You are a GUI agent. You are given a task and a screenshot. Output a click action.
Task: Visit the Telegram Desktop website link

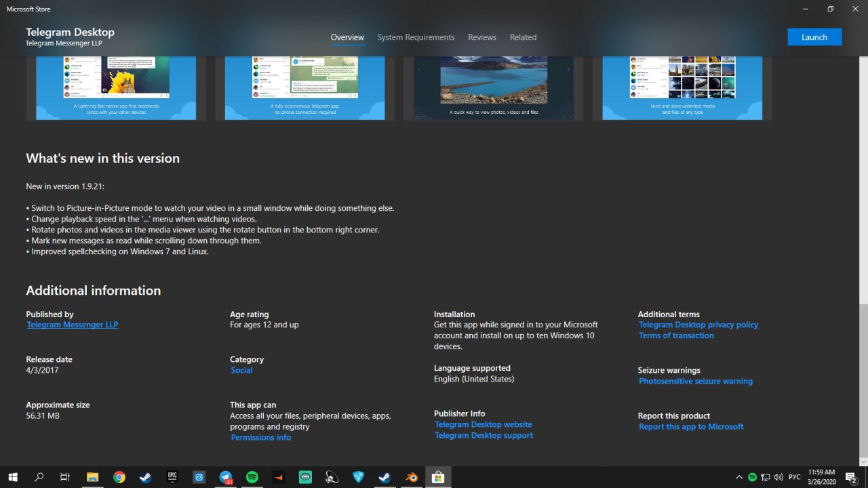(x=484, y=424)
